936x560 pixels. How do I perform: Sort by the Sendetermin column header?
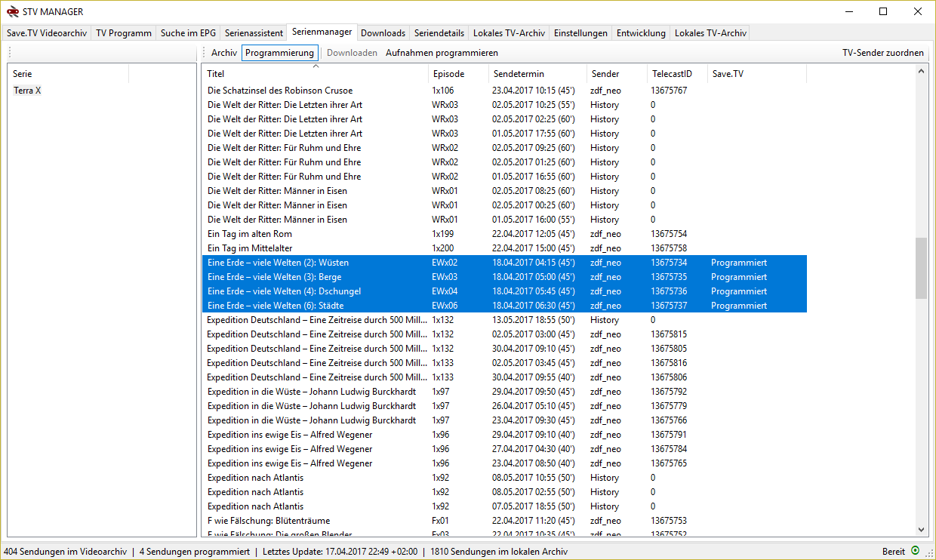click(537, 74)
